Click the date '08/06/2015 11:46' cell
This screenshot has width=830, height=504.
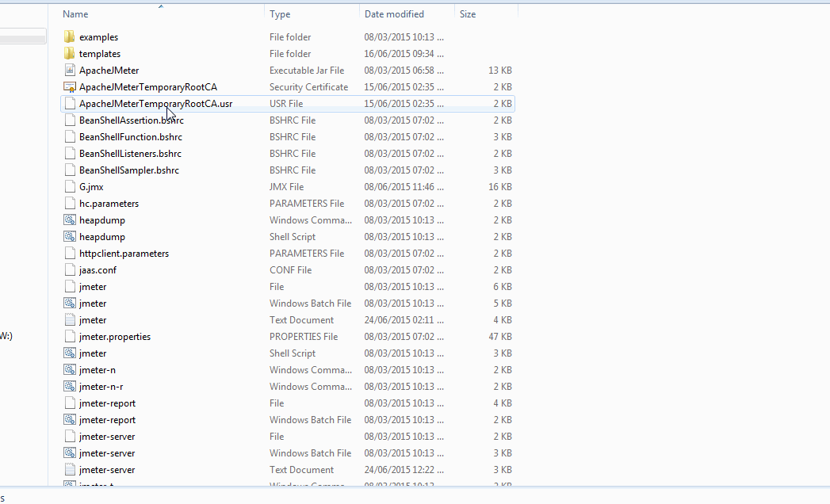[x=404, y=187]
